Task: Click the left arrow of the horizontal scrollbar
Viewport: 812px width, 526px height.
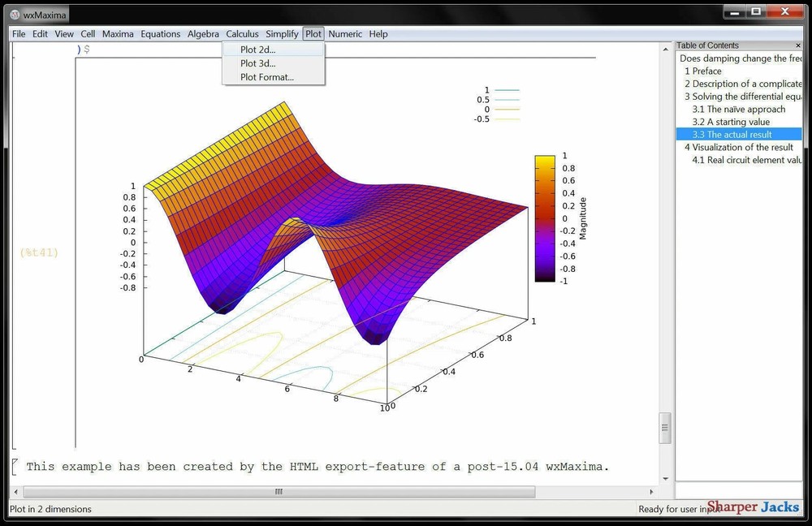Action: coord(15,491)
